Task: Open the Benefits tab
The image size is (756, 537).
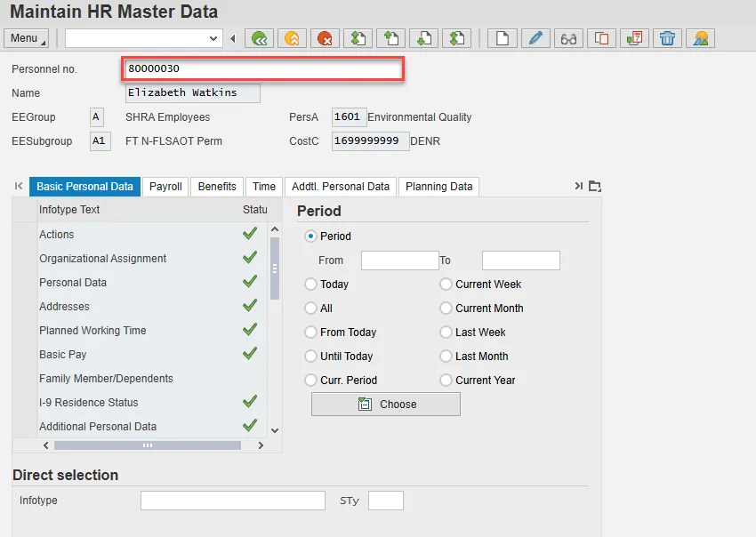Action: pyautogui.click(x=217, y=187)
